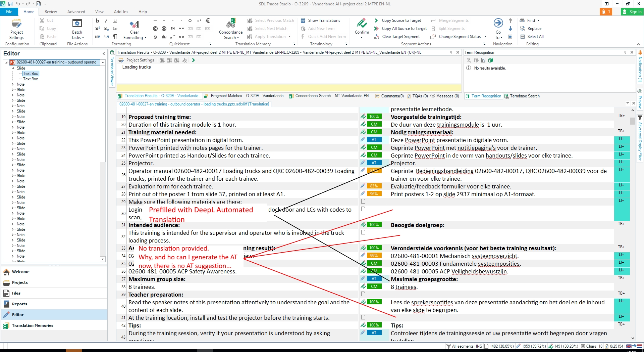The image size is (644, 352).
Task: Click the editor vertical scrollbar
Action: coord(633,224)
